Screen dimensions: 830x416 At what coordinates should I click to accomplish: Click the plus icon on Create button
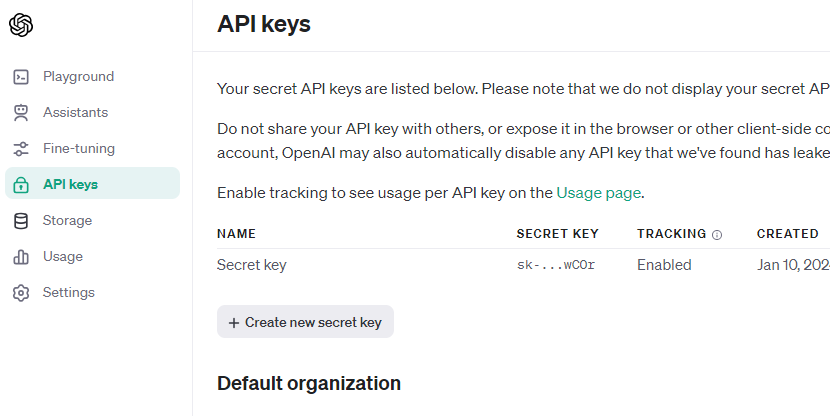233,323
